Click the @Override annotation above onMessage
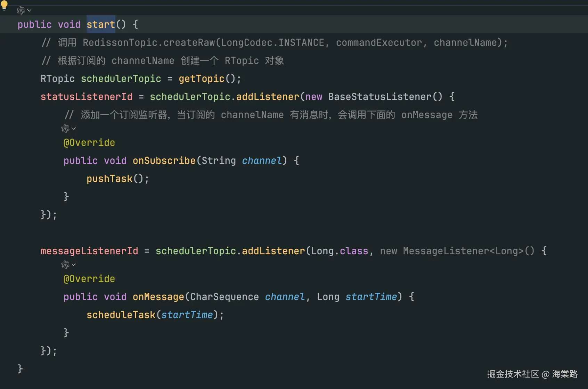 [x=89, y=279]
